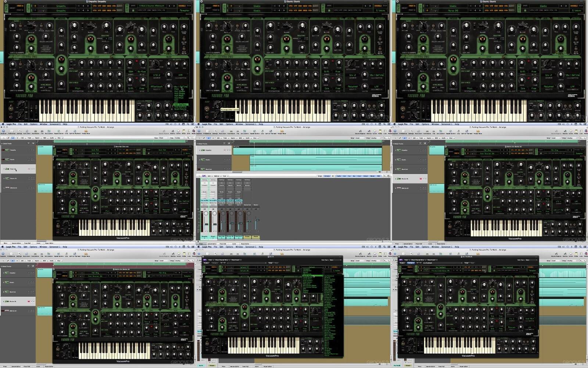This screenshot has width=588, height=368.
Task: Toggle VTO One Quad switch in Empathy window
Action: (x=20, y=25)
